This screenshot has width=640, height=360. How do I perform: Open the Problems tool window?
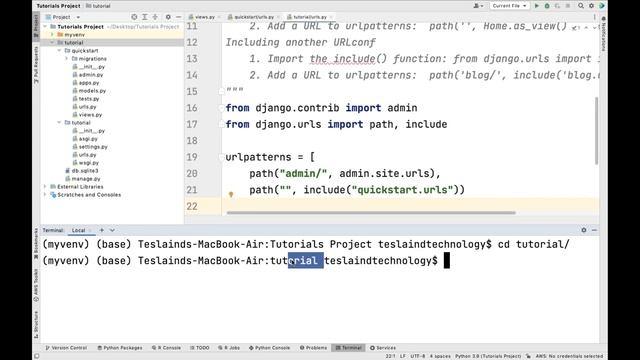coord(313,348)
